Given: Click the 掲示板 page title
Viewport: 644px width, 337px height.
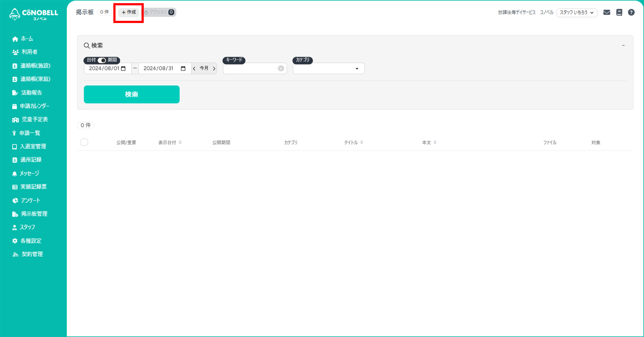Looking at the screenshot, I should point(85,12).
